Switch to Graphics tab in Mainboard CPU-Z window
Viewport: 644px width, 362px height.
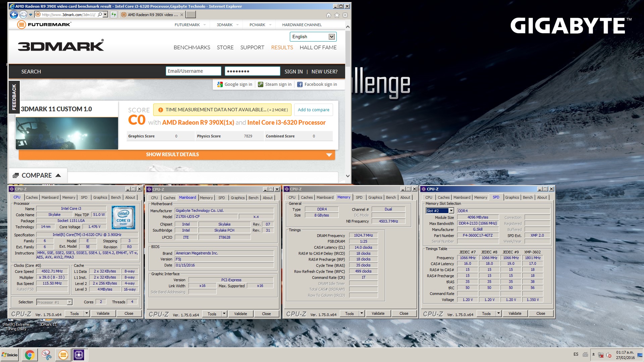[238, 198]
